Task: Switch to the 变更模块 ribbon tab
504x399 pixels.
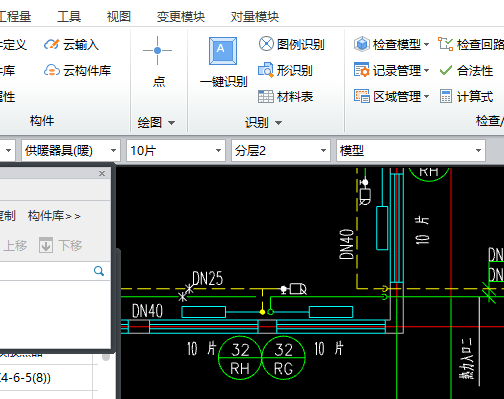Action: (181, 16)
